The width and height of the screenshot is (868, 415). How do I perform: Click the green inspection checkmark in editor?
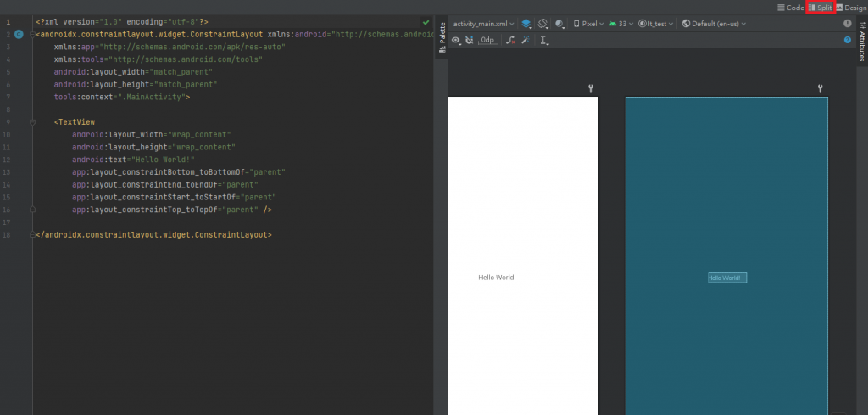(426, 22)
